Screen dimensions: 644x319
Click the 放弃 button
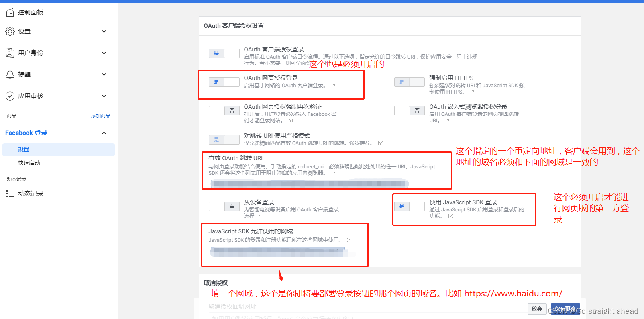537,309
